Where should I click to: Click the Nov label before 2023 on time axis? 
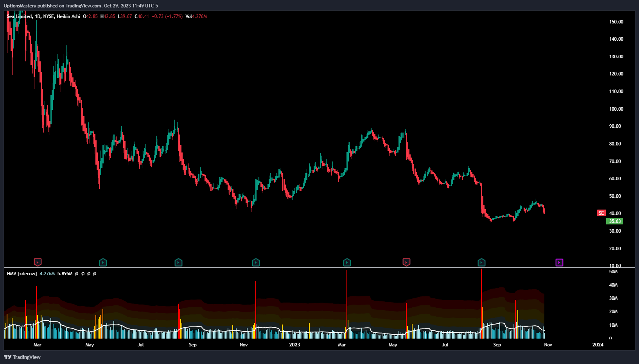pyautogui.click(x=244, y=345)
